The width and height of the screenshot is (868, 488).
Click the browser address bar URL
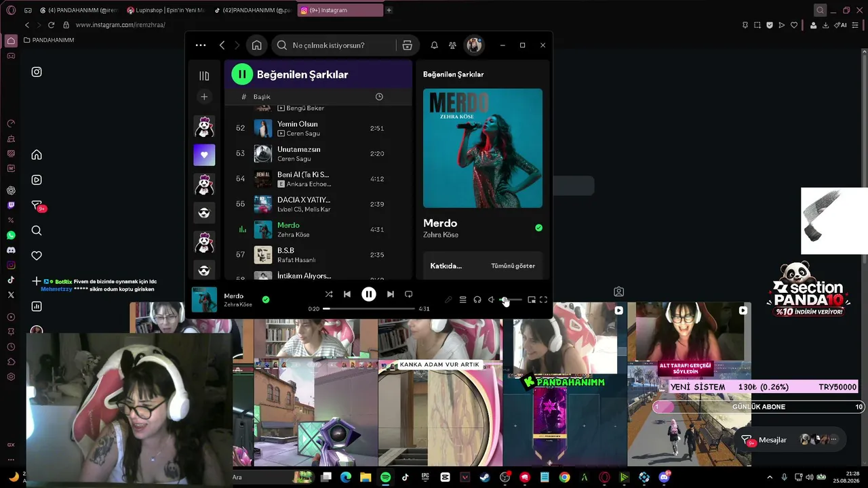point(120,25)
